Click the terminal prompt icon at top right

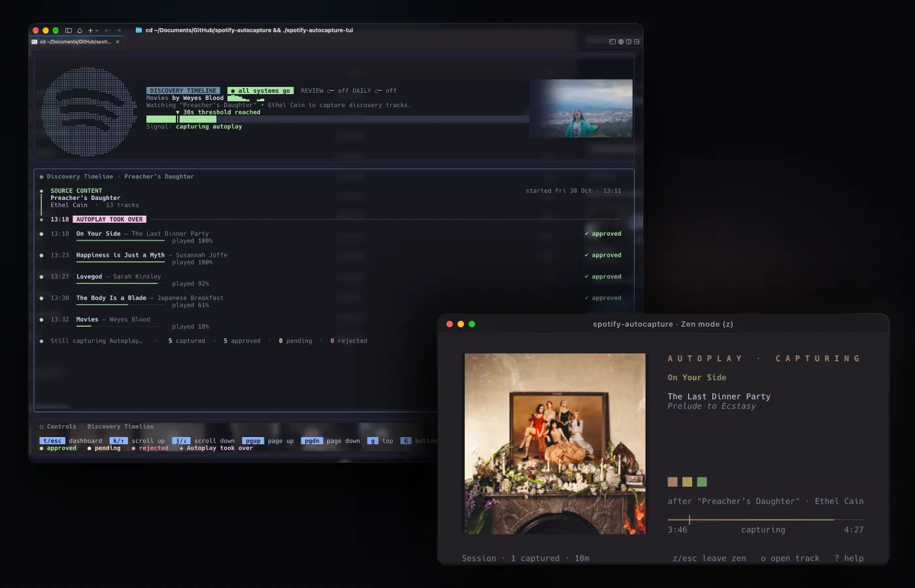tap(612, 42)
